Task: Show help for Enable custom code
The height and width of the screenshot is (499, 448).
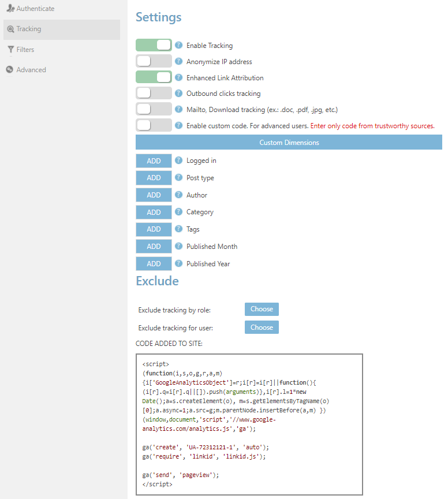Action: click(x=179, y=125)
